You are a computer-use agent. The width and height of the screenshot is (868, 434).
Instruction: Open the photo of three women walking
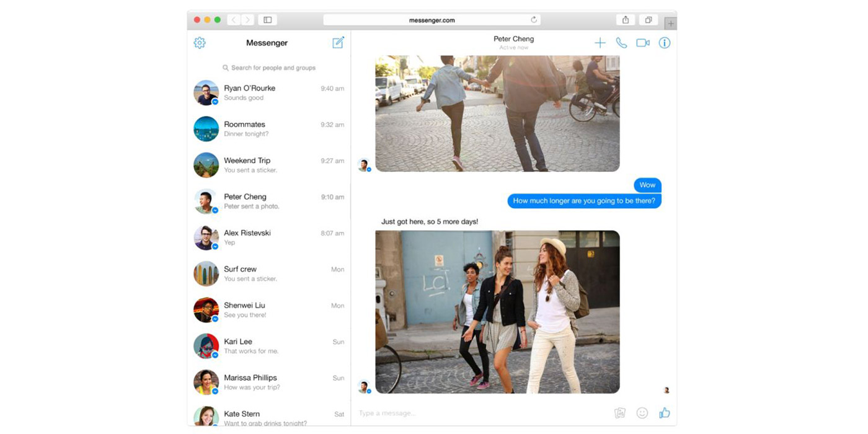click(x=497, y=312)
